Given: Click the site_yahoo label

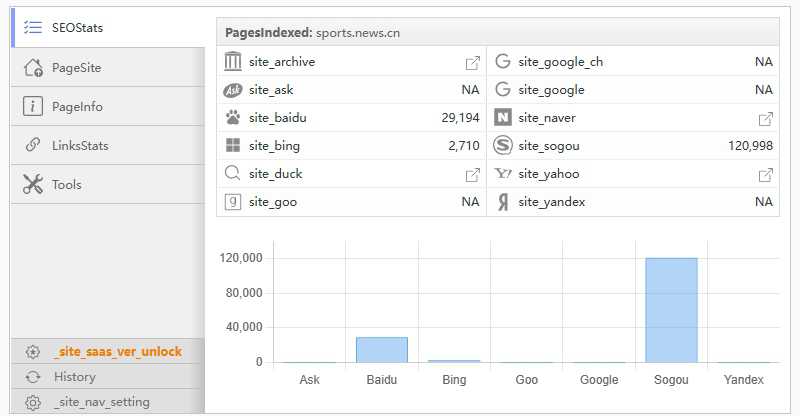Looking at the screenshot, I should (x=549, y=174).
